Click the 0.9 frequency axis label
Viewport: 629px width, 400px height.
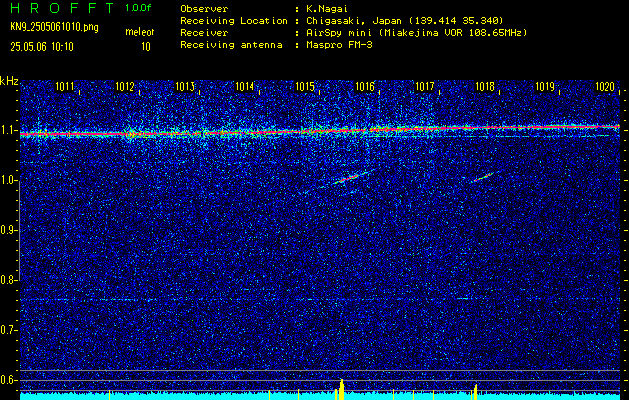click(x=8, y=230)
